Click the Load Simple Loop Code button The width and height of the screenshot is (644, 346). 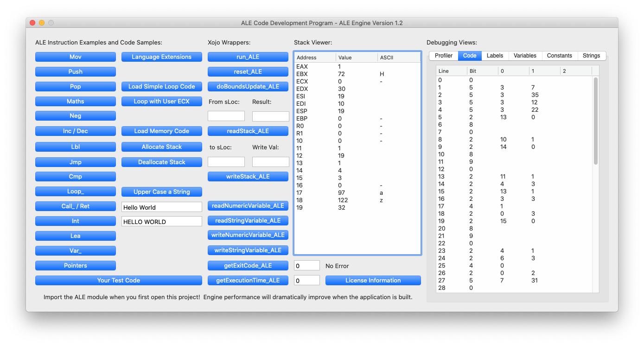(x=161, y=86)
